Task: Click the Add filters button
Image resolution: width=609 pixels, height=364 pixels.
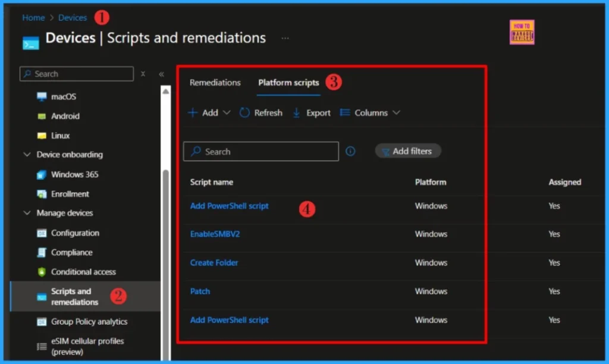Action: pos(408,150)
